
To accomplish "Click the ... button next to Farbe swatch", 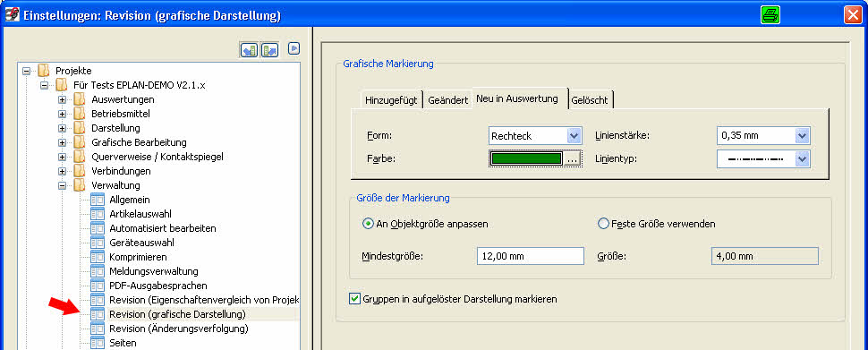I will pyautogui.click(x=572, y=159).
